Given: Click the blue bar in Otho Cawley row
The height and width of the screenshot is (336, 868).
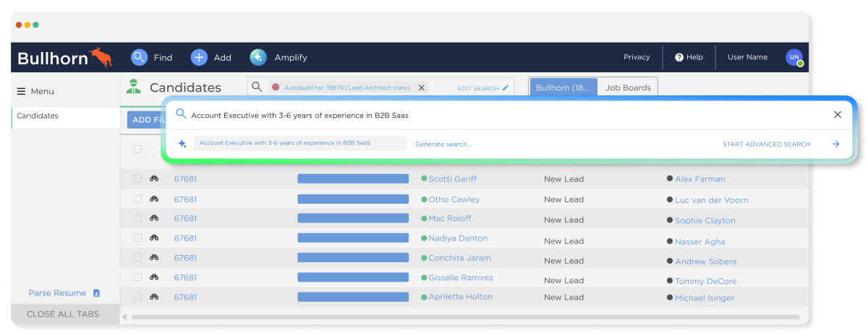Looking at the screenshot, I should [x=353, y=199].
